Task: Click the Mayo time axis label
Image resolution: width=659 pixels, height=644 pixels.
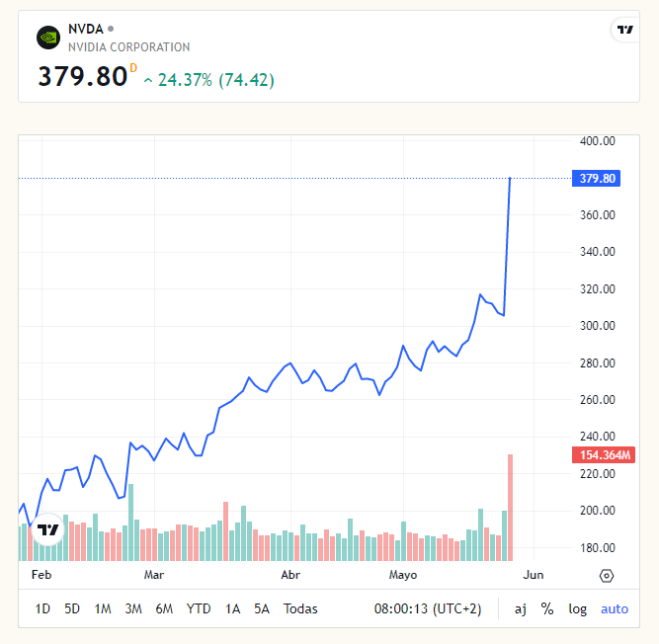Action: tap(403, 575)
